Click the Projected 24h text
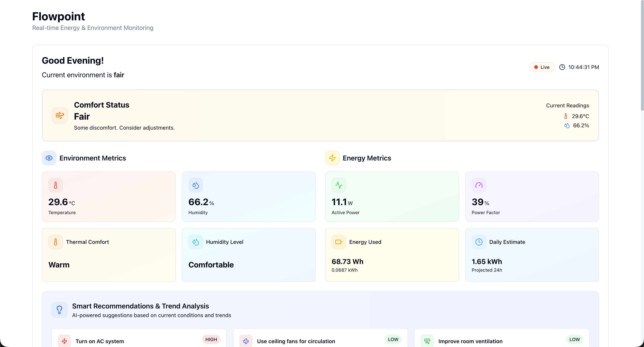The height and width of the screenshot is (347, 644). 487,270
